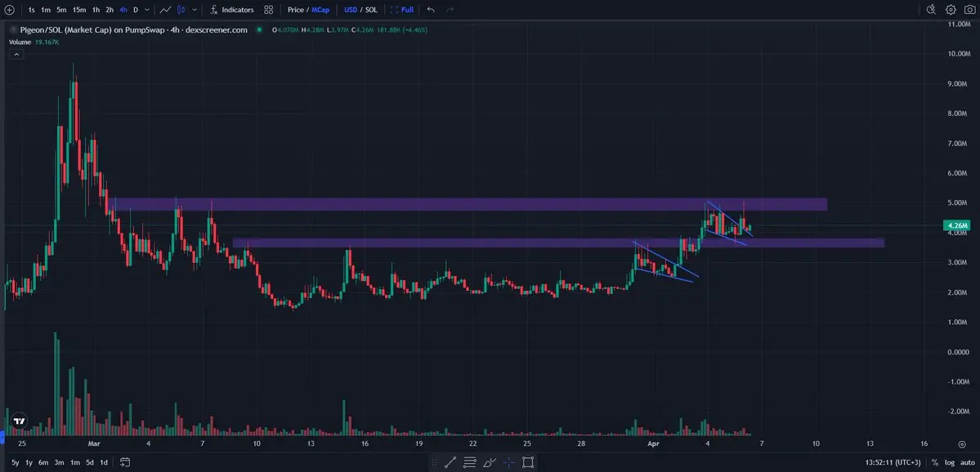This screenshot has height=472, width=980.
Task: Click the compare/add symbol plus icon
Action: [x=9, y=10]
